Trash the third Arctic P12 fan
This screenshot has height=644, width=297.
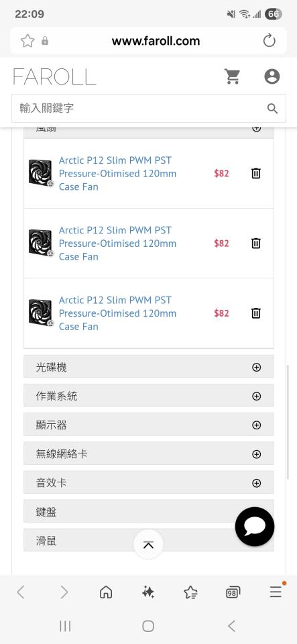[255, 313]
